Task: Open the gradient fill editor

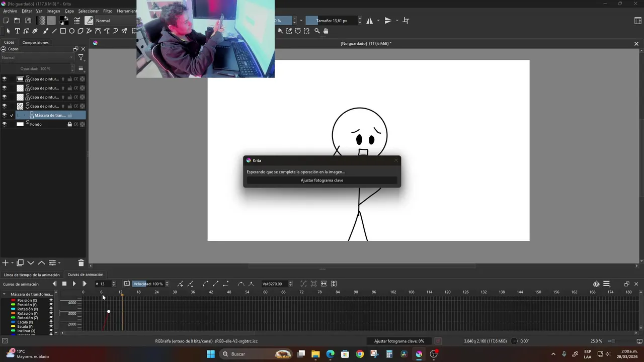Action: (x=40, y=21)
